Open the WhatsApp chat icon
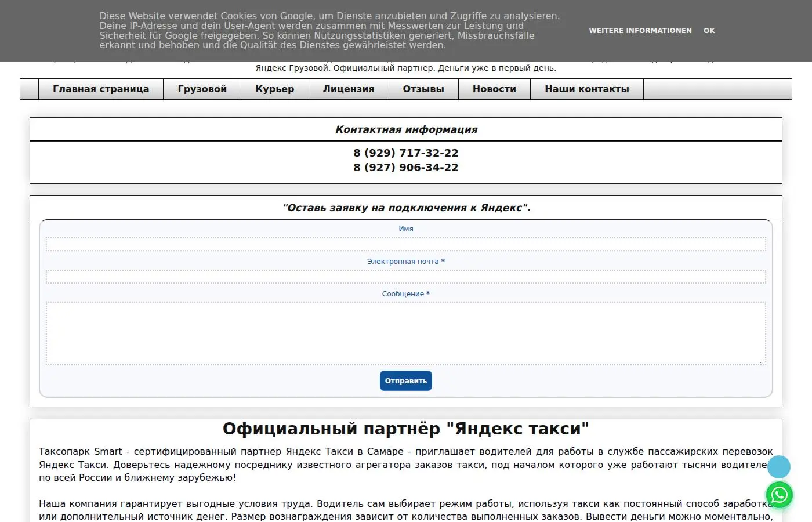The width and height of the screenshot is (812, 522). 780,495
